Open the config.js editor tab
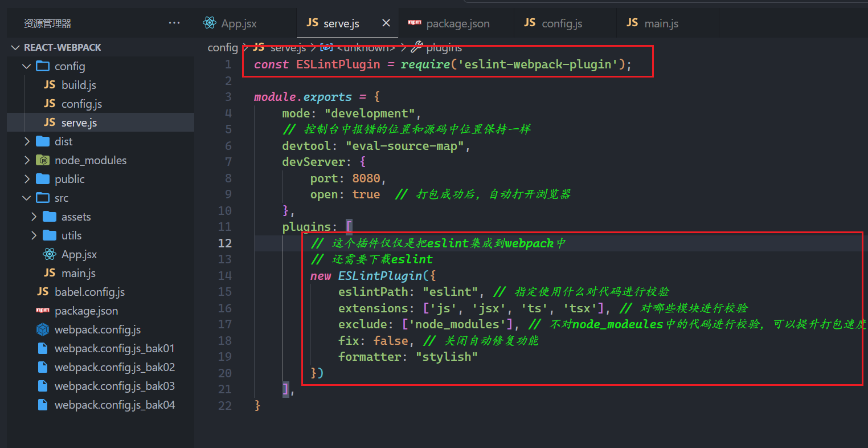Screen dimensions: 868x448 coord(564,23)
